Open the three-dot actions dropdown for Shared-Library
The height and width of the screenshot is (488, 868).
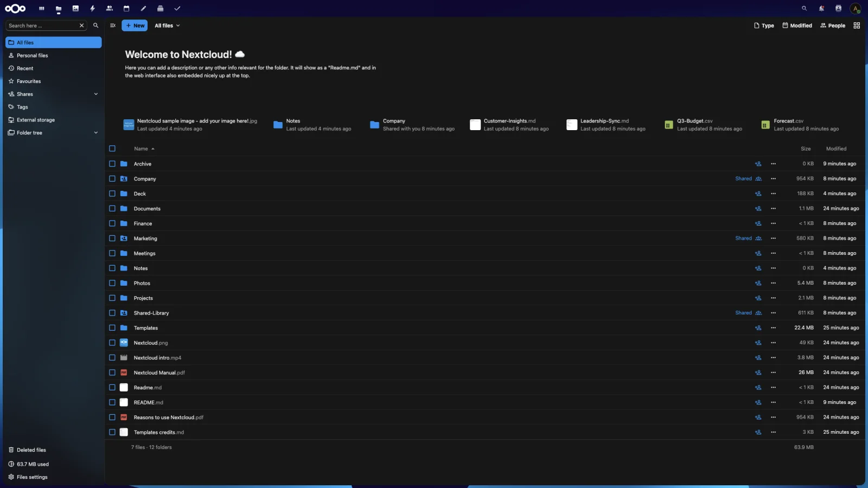(x=773, y=313)
